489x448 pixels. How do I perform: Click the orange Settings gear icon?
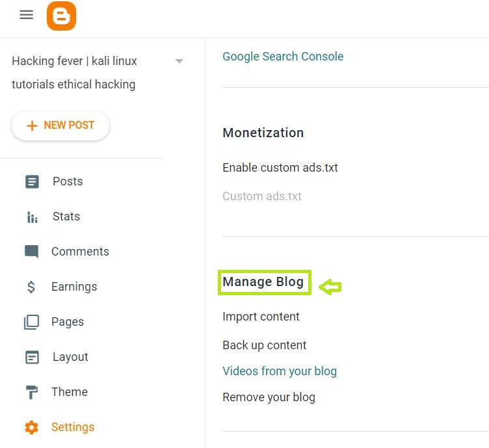31,427
